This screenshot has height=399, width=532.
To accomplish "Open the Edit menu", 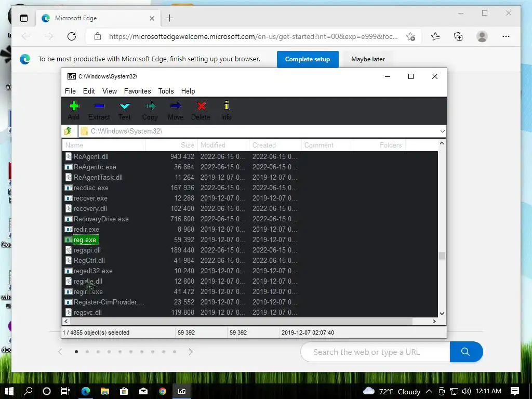I will point(89,91).
